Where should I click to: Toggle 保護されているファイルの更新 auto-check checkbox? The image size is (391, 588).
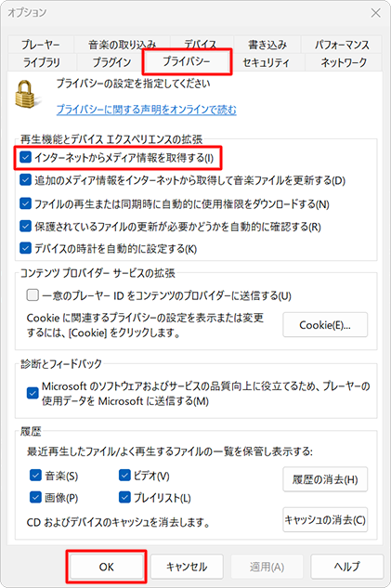click(x=25, y=226)
